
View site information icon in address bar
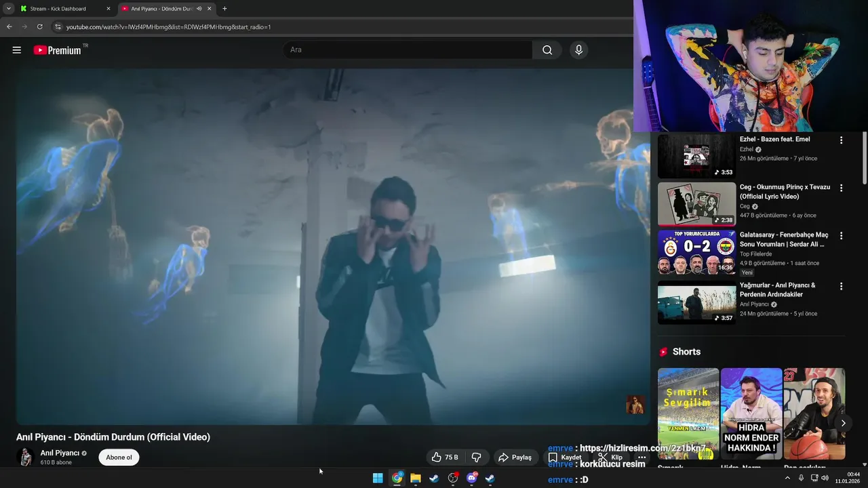click(x=58, y=27)
